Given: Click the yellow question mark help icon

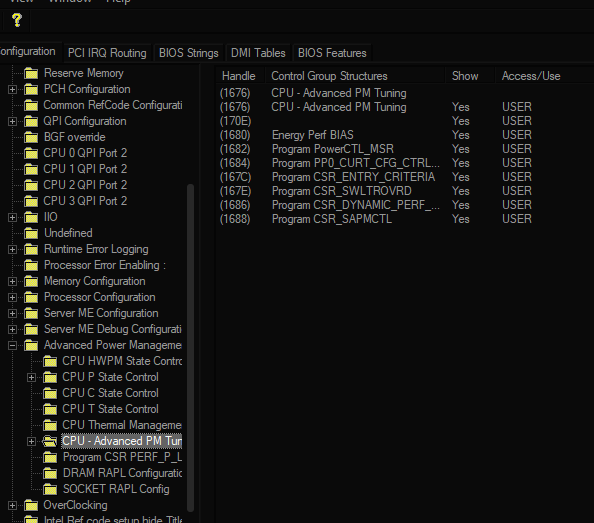Looking at the screenshot, I should pyautogui.click(x=17, y=20).
